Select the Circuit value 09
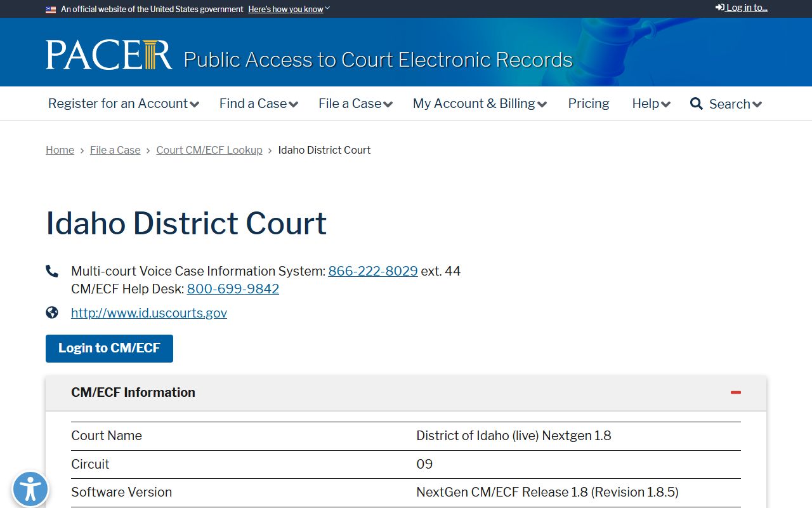Screen dimensions: 812x508 tap(424, 464)
